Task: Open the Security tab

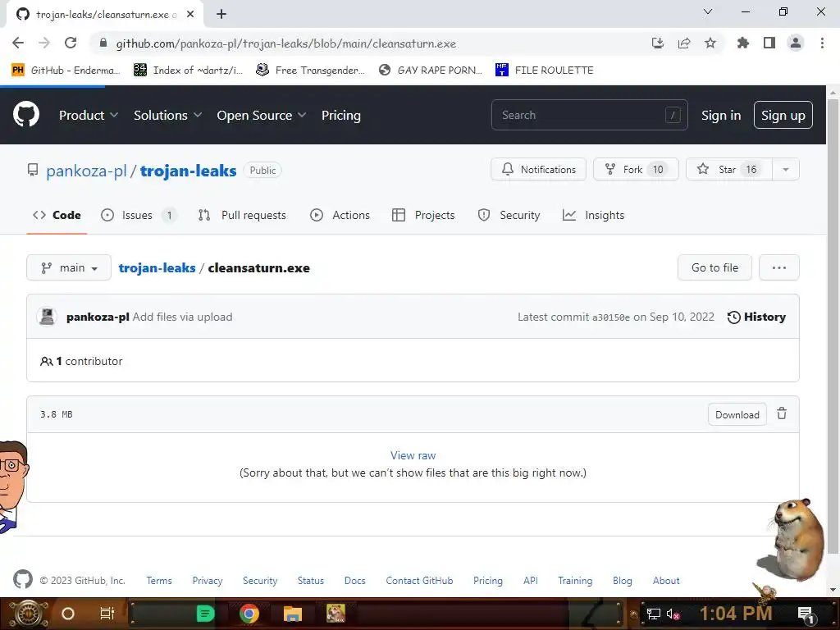Action: (x=509, y=215)
